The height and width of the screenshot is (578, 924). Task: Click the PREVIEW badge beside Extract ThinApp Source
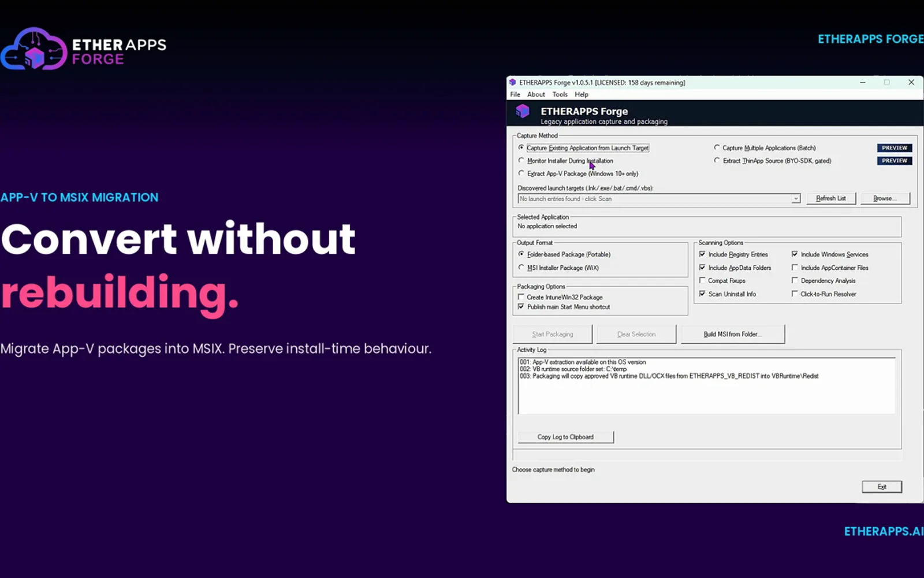(x=895, y=161)
